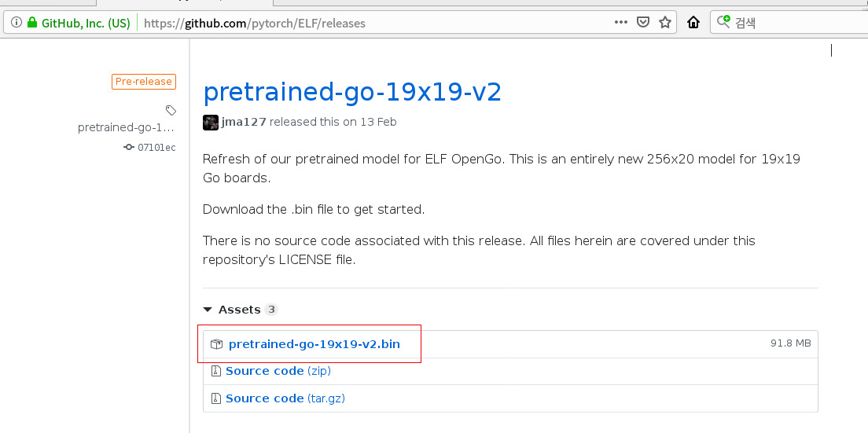Screen dimensions: 868x433
Task: Click the search engine magnifier icon
Action: click(723, 22)
